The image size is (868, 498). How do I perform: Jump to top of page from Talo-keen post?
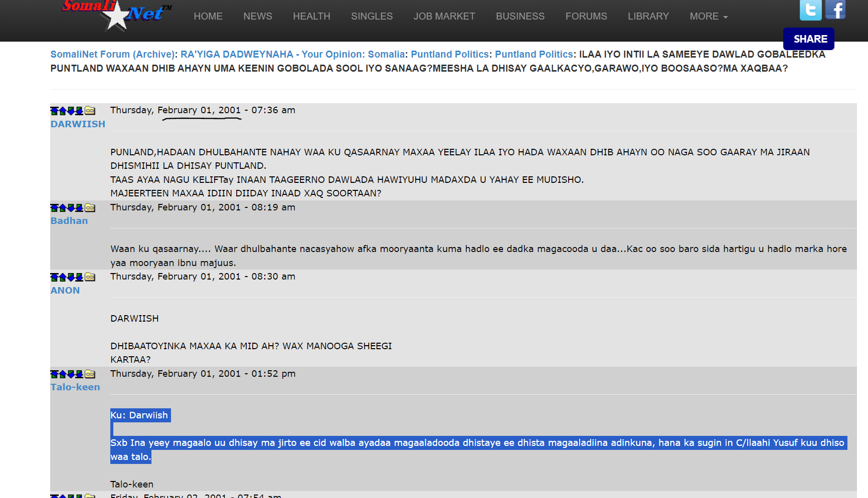(x=54, y=374)
